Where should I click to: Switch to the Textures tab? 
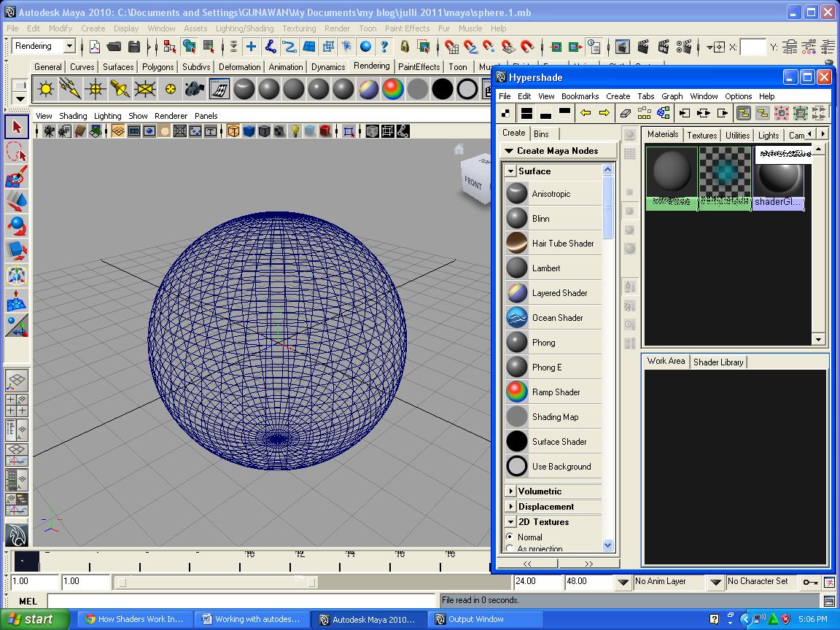click(x=701, y=135)
